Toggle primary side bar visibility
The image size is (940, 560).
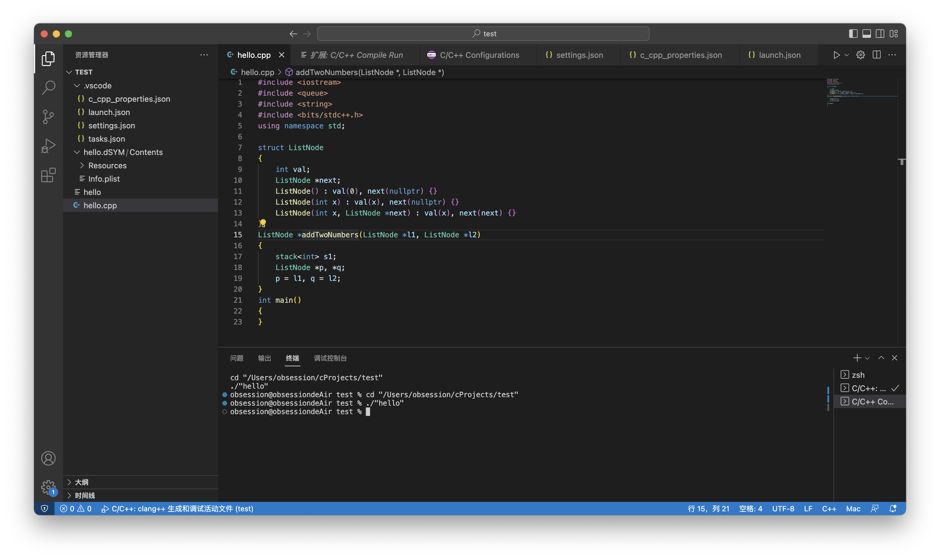tap(853, 34)
